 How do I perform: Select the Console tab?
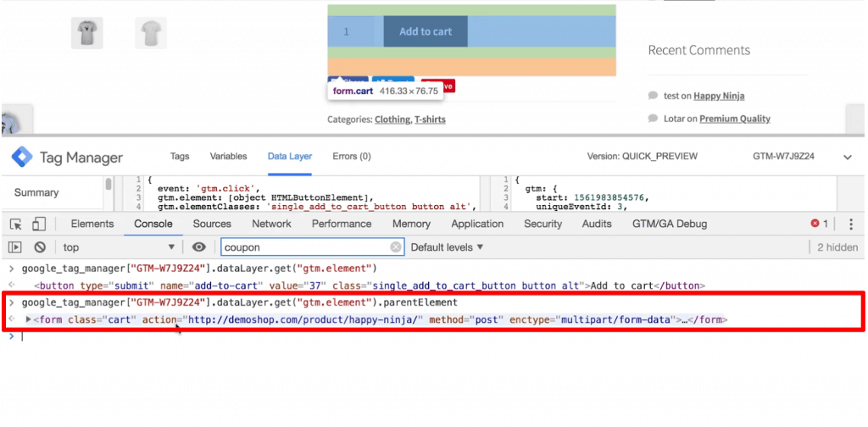pyautogui.click(x=153, y=224)
